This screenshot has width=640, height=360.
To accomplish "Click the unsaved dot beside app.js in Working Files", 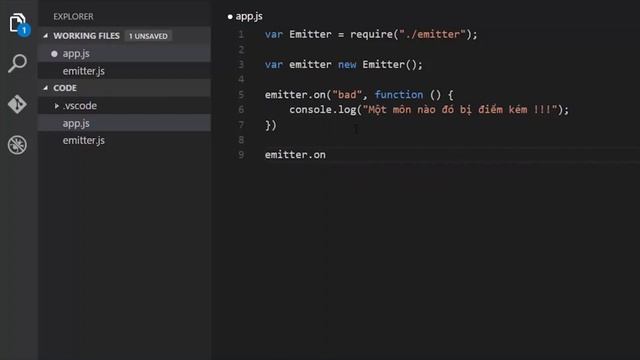I will click(54, 53).
